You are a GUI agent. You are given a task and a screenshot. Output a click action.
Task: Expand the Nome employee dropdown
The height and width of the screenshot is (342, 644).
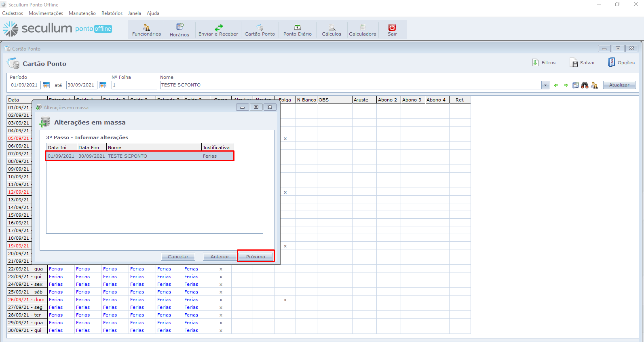545,85
